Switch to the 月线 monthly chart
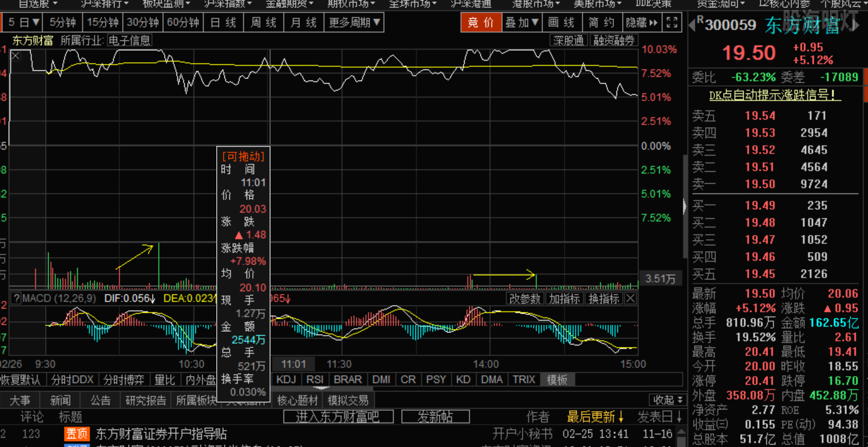 304,23
